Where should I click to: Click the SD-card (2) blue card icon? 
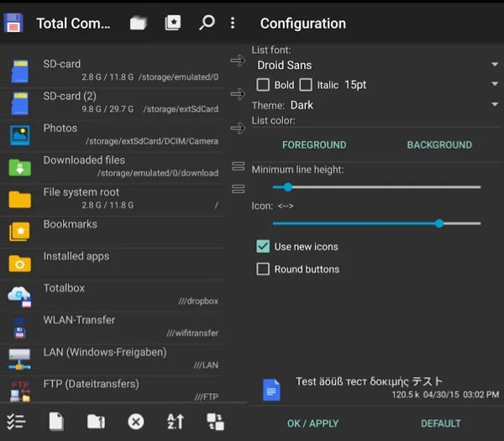click(20, 103)
